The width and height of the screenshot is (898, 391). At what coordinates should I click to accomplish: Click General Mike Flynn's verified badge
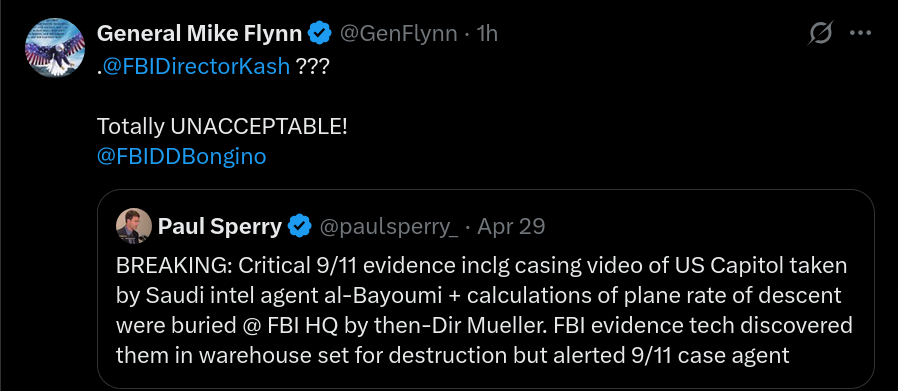pyautogui.click(x=320, y=34)
